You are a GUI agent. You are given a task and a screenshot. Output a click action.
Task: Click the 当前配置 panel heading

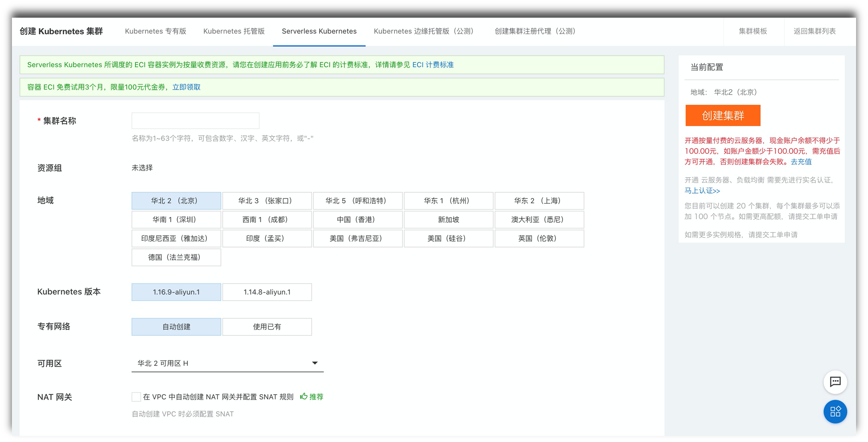coord(707,67)
